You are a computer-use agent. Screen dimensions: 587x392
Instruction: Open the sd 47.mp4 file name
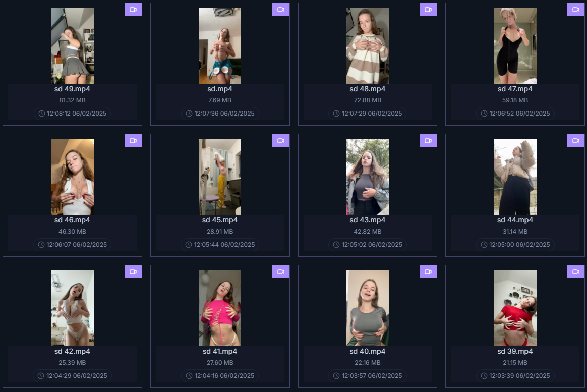click(x=515, y=89)
